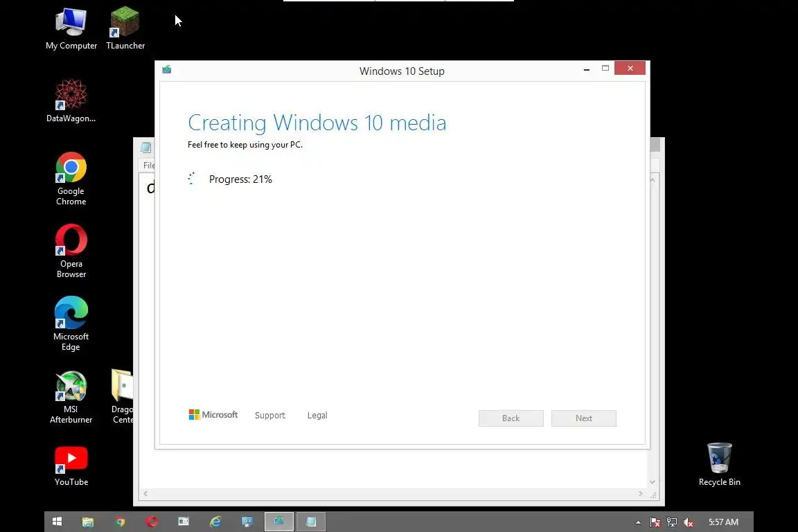Click scroll-right arrow in background window
The height and width of the screenshot is (532, 798).
pyautogui.click(x=640, y=493)
